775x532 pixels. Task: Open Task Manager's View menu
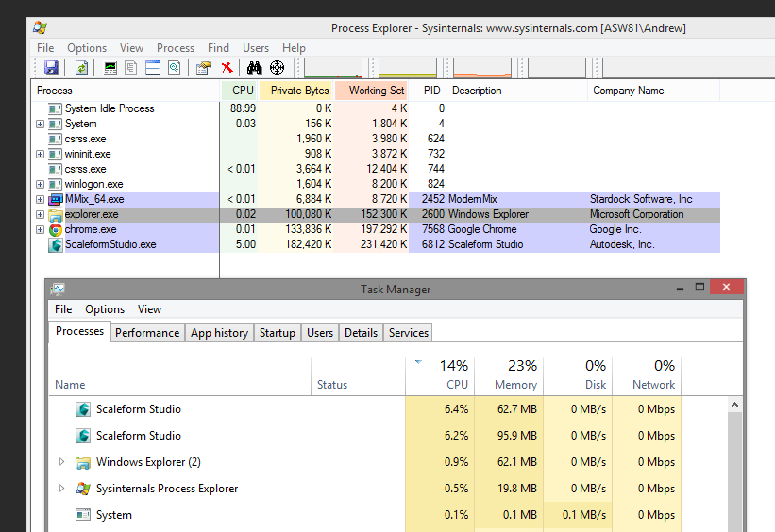pyautogui.click(x=149, y=309)
